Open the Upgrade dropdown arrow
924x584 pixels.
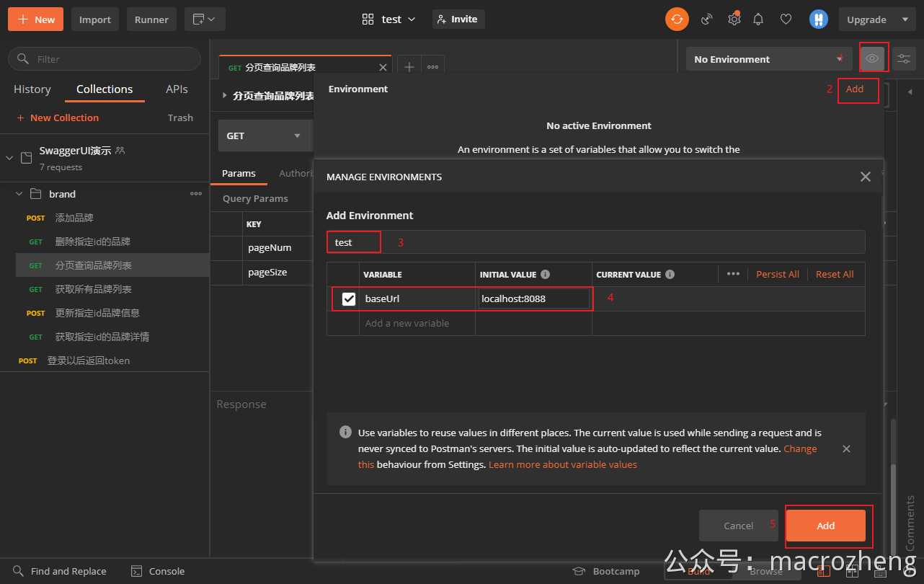905,19
